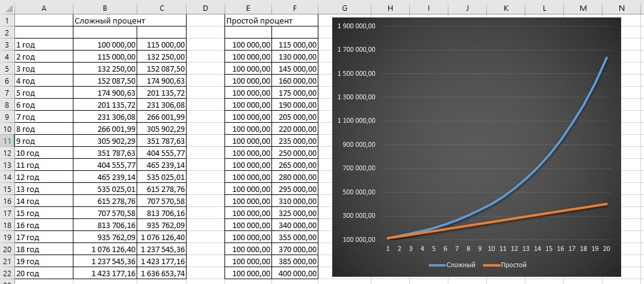This screenshot has height=284, width=644.
Task: Click the 'Простой процент' title cell
Action: 271,21
